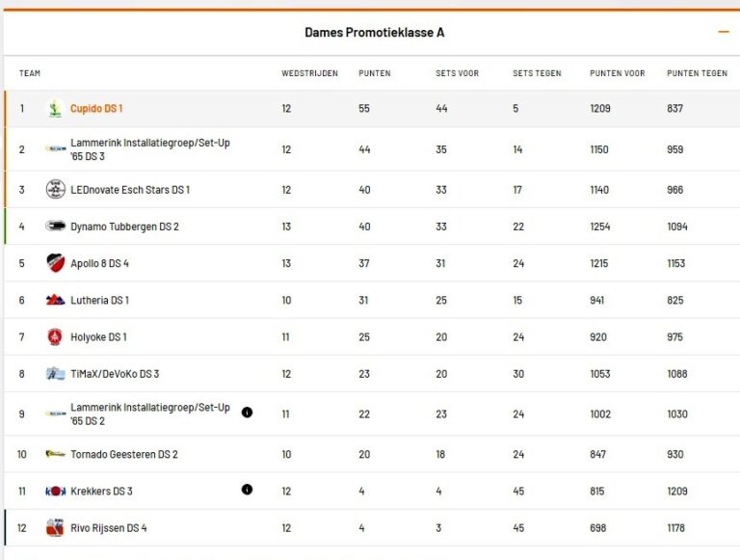This screenshot has width=740, height=560.
Task: Click the Wedstrijden column header
Action: click(x=309, y=73)
